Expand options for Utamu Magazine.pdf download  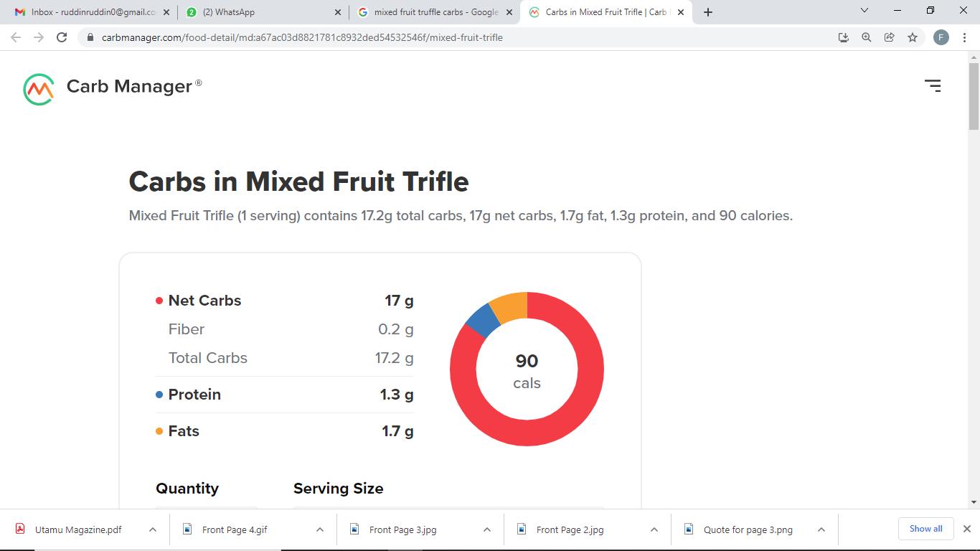(152, 529)
